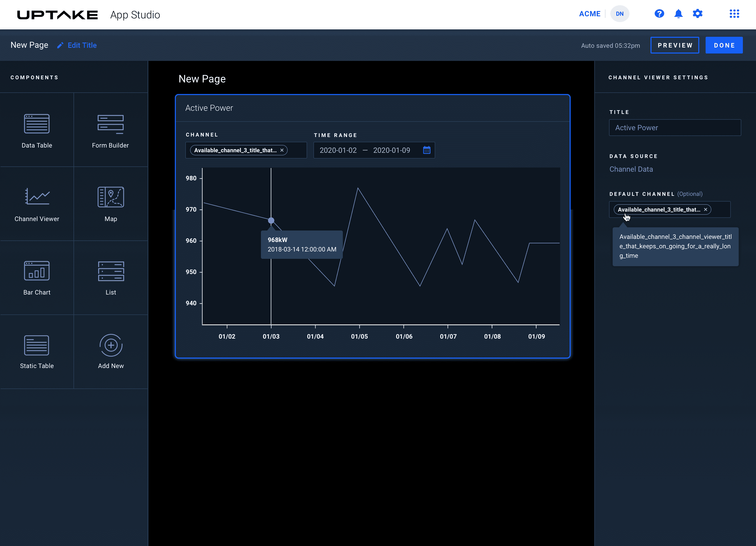The image size is (756, 546).
Task: Click the PREVIEW button
Action: coord(675,45)
